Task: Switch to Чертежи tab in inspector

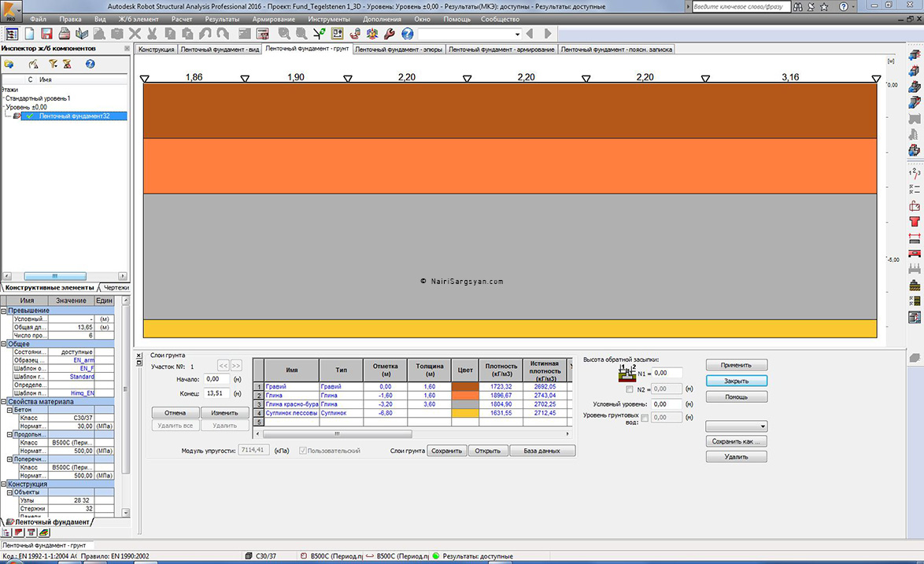Action: point(116,287)
